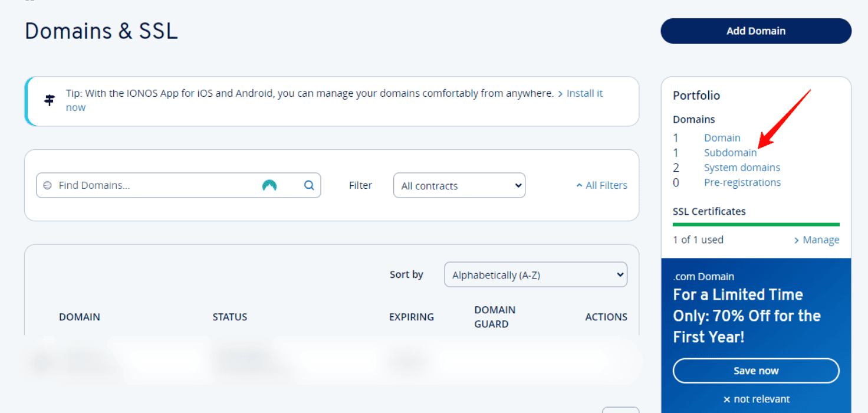Open the All contracts filter dropdown
This screenshot has height=413, width=868.
click(459, 185)
